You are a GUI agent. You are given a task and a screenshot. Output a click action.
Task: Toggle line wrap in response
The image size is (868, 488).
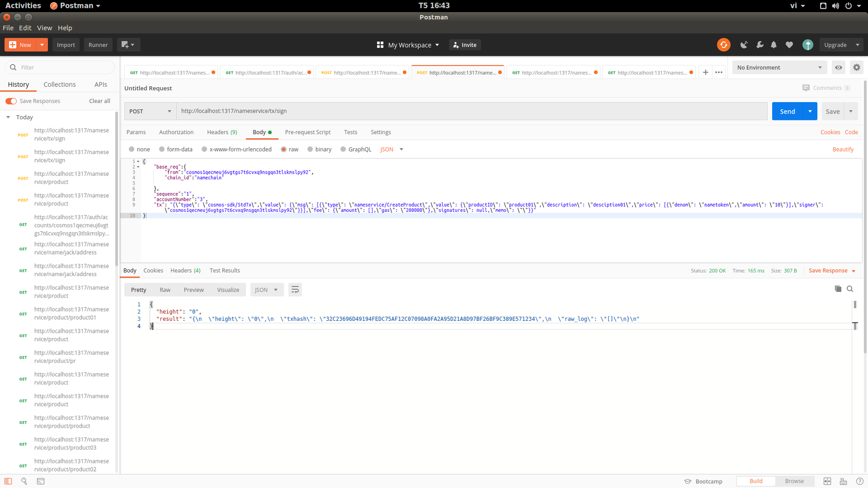pos(295,290)
